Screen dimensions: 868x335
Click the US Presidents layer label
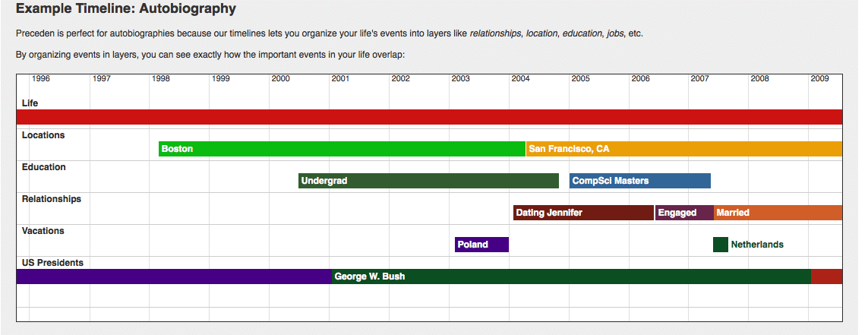coord(52,263)
